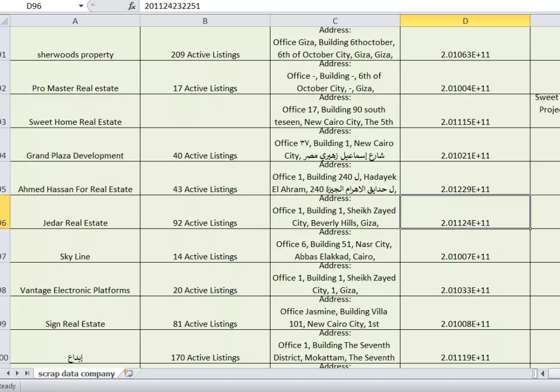Click phone cell 2.01229E+11

point(465,178)
